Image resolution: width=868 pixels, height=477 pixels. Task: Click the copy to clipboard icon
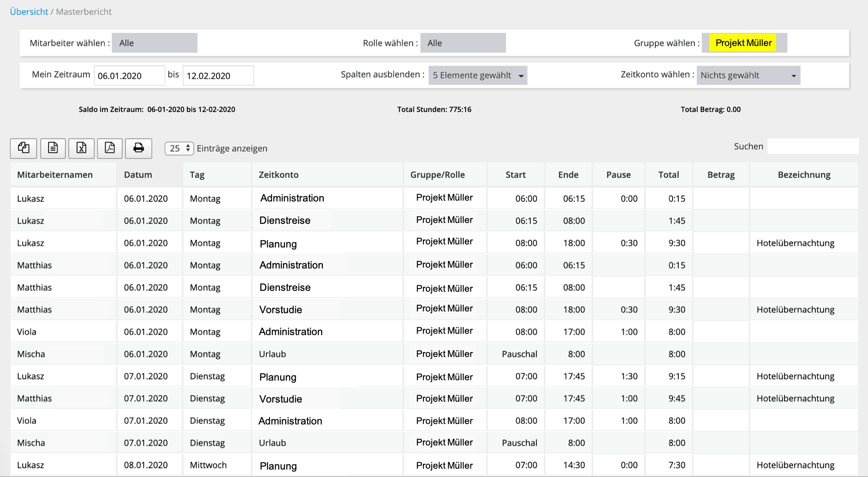tap(24, 148)
